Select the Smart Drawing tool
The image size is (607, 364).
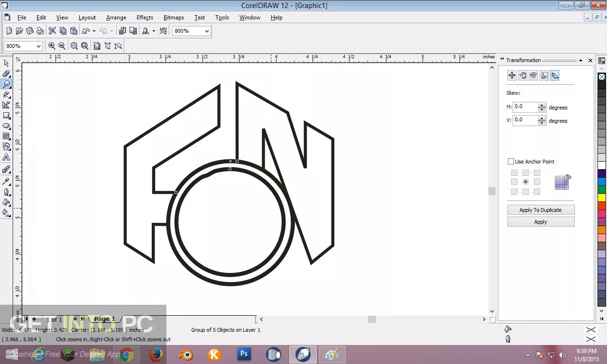(x=6, y=105)
